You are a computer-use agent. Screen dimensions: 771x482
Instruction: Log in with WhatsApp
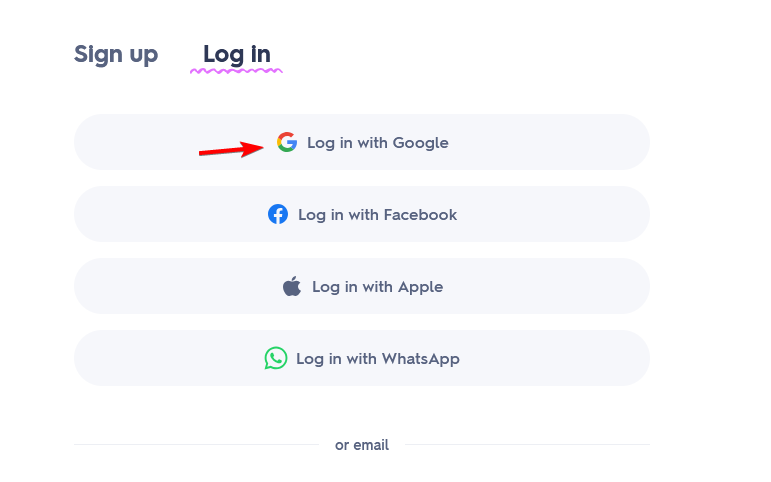tap(362, 358)
